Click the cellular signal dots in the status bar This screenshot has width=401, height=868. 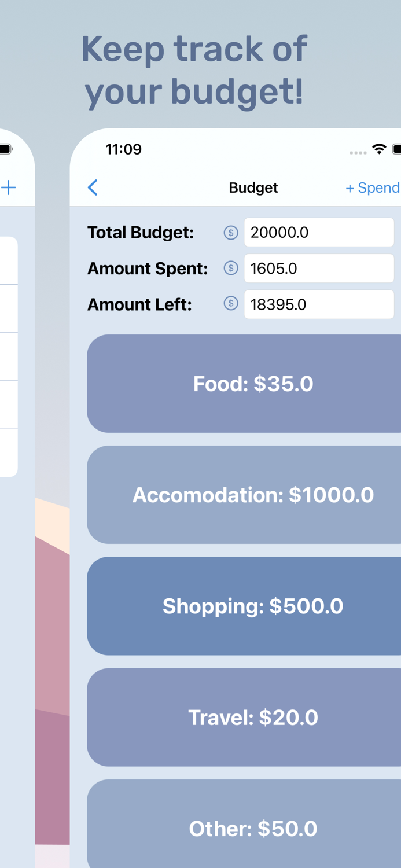coord(358,152)
